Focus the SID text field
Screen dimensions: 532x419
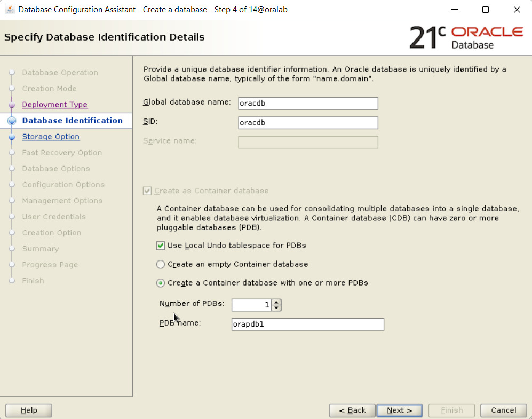(308, 123)
